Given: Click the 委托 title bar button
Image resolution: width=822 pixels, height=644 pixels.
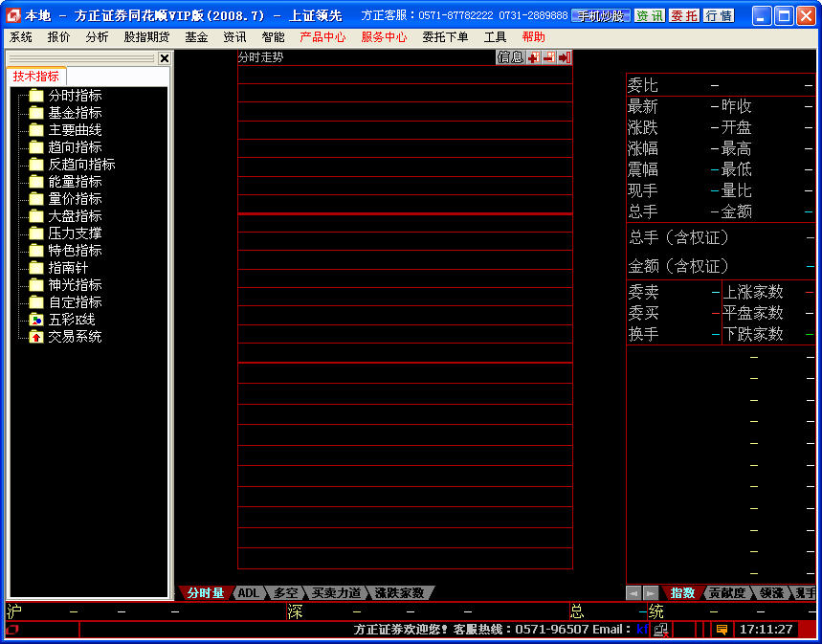Looking at the screenshot, I should coord(683,16).
